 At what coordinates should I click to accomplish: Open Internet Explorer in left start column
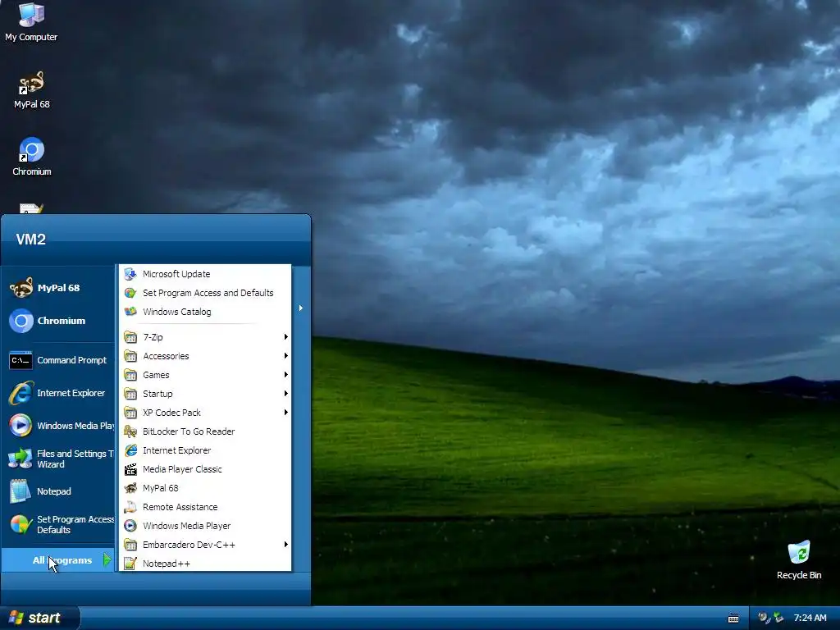(x=58, y=393)
